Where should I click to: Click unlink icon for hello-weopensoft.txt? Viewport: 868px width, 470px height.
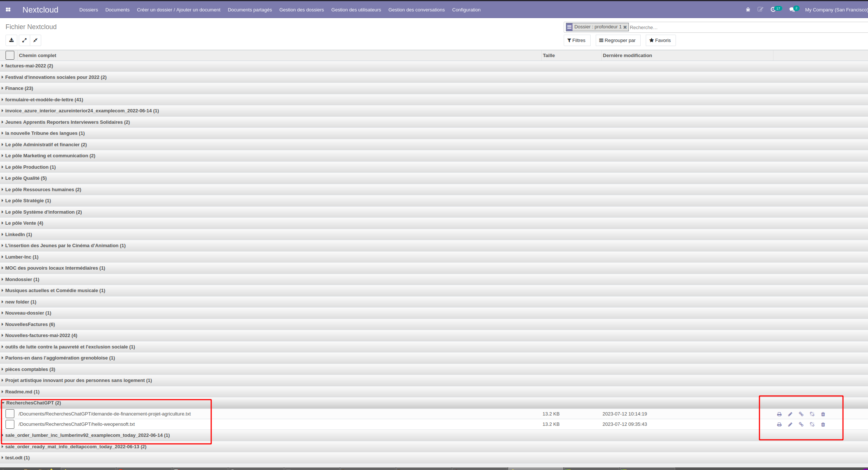(812, 424)
